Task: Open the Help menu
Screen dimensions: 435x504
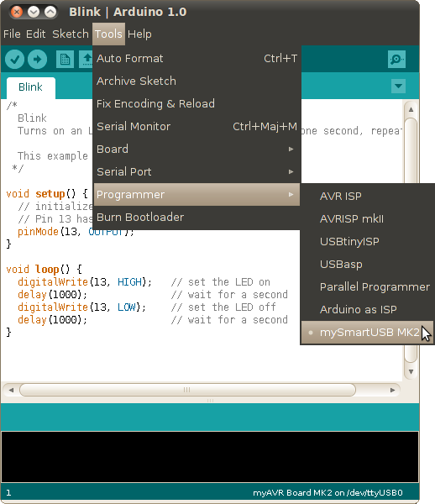Action: tap(139, 34)
